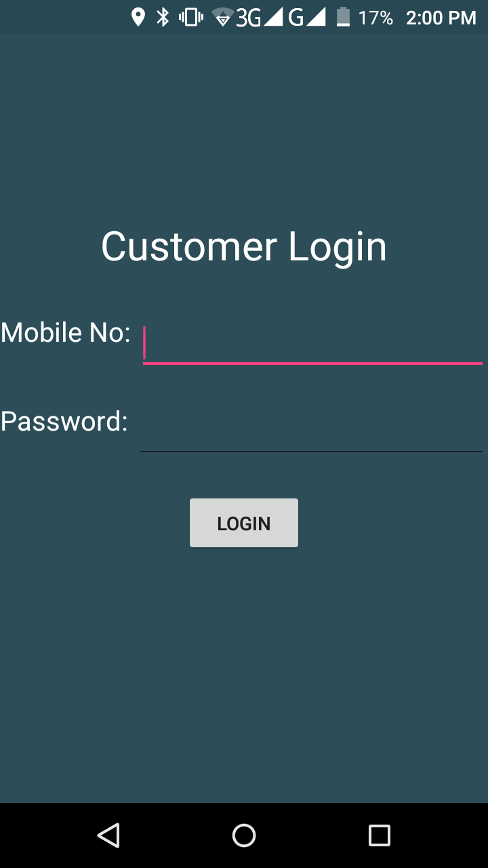Tap the Bluetooth status bar icon

pos(163,18)
